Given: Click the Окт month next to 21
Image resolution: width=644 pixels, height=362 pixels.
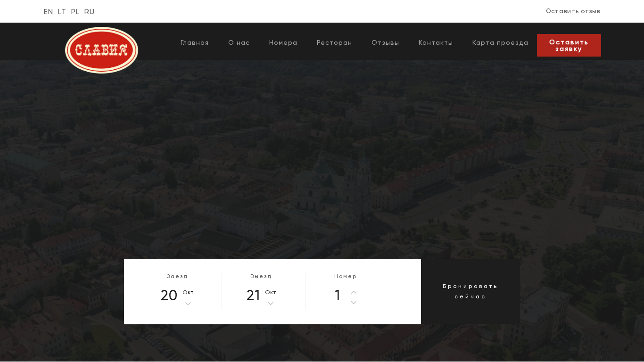Looking at the screenshot, I should coord(271,292).
